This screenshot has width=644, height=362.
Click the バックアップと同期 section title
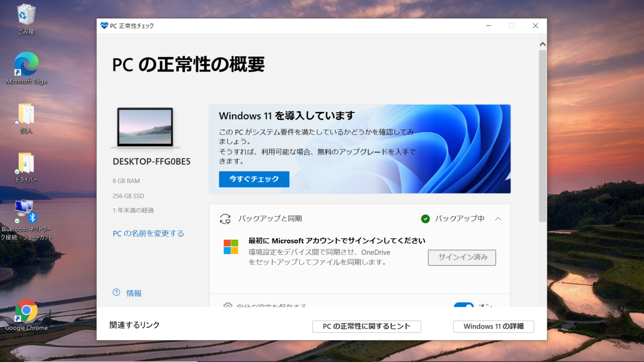[270, 219]
